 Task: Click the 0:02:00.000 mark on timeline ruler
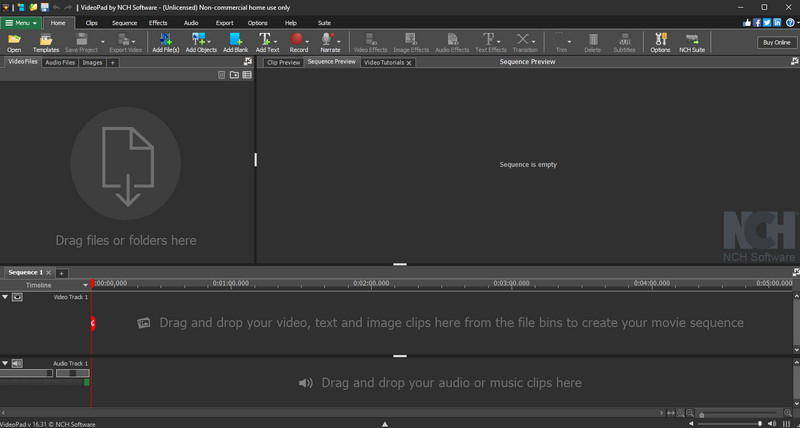point(371,284)
